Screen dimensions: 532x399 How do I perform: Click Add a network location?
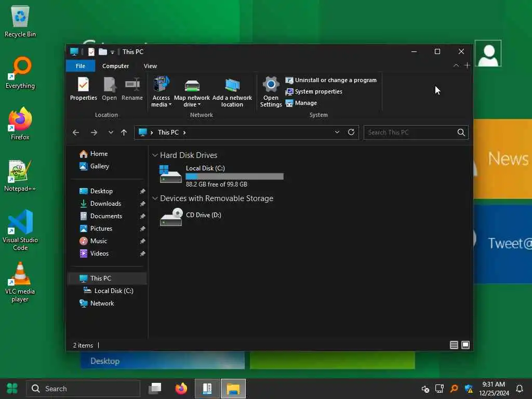(x=232, y=91)
